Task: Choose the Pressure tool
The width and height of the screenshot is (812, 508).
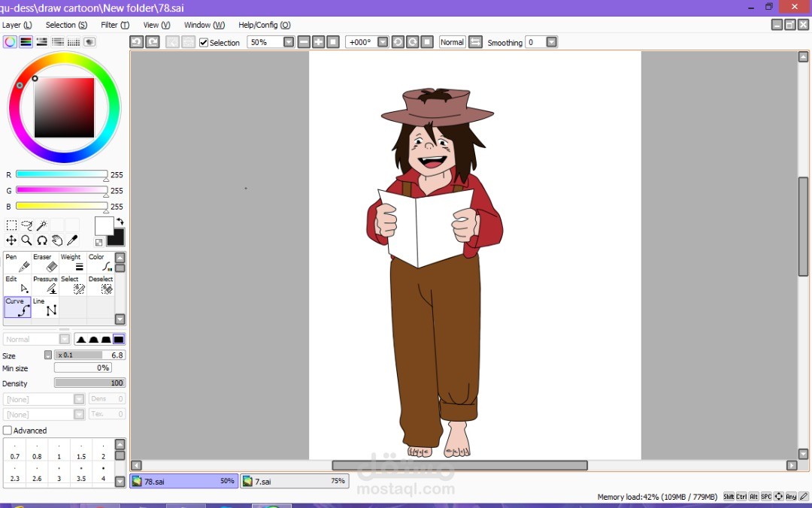Action: click(x=45, y=284)
